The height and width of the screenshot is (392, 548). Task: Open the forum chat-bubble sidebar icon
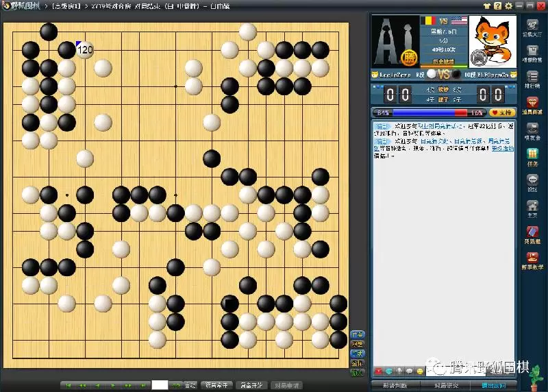point(534,183)
